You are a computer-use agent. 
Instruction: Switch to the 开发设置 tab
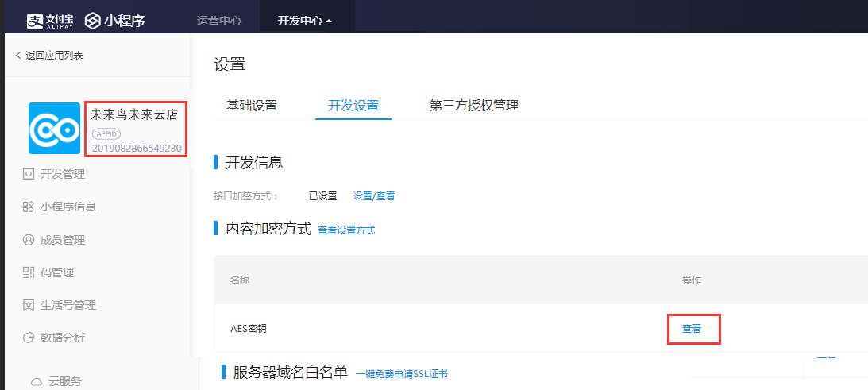pos(353,106)
